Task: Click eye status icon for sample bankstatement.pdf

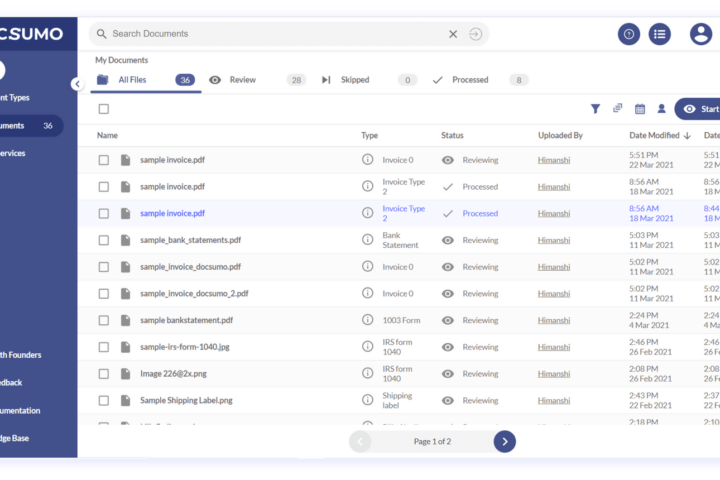Action: coord(448,320)
